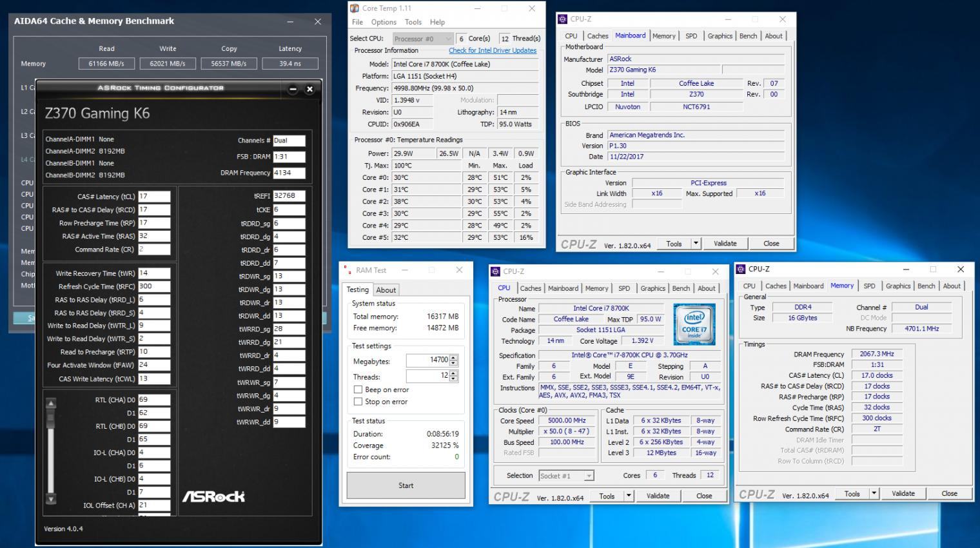Open the Help menu in Core Temp
Image resolution: width=980 pixels, height=548 pixels.
click(x=437, y=22)
